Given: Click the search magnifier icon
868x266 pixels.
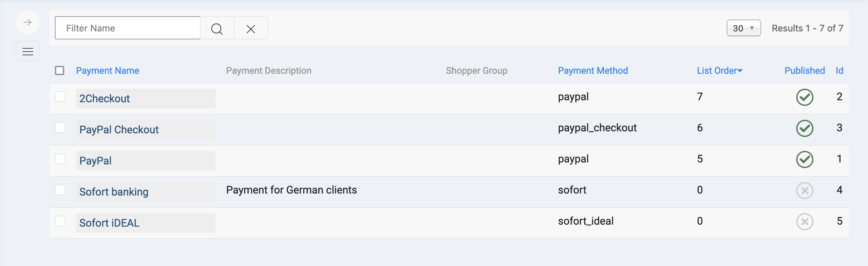Looking at the screenshot, I should click(217, 28).
